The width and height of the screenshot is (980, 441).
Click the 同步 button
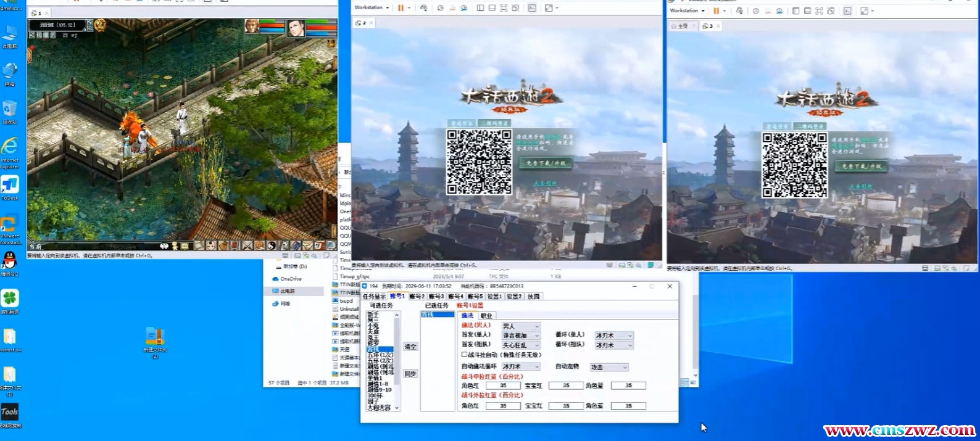(410, 374)
